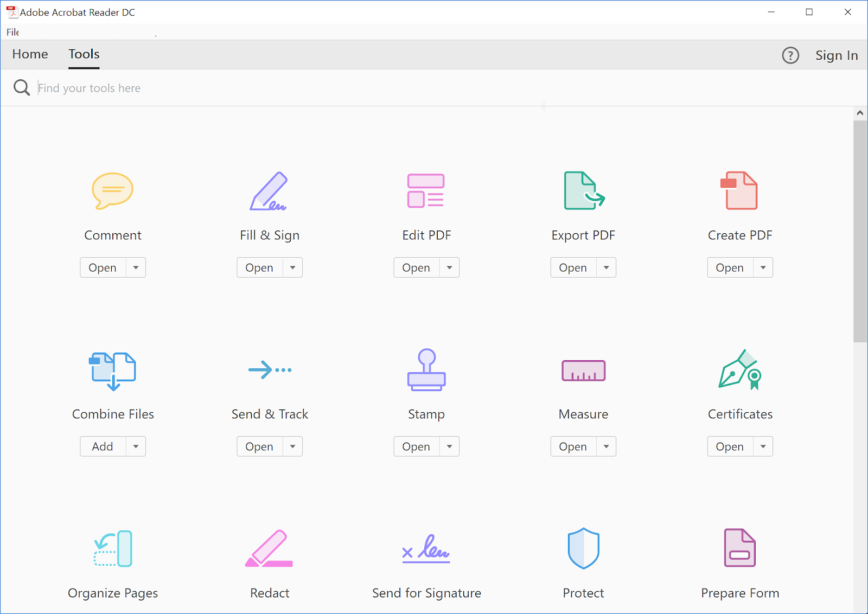868x614 pixels.
Task: Click the Measure ruler icon
Action: pos(583,370)
